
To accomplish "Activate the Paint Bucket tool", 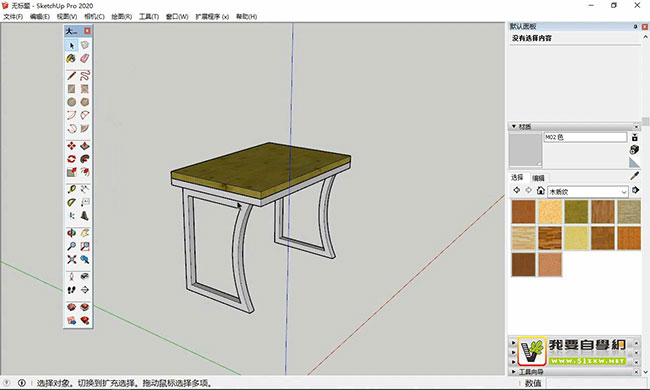I will 71,58.
